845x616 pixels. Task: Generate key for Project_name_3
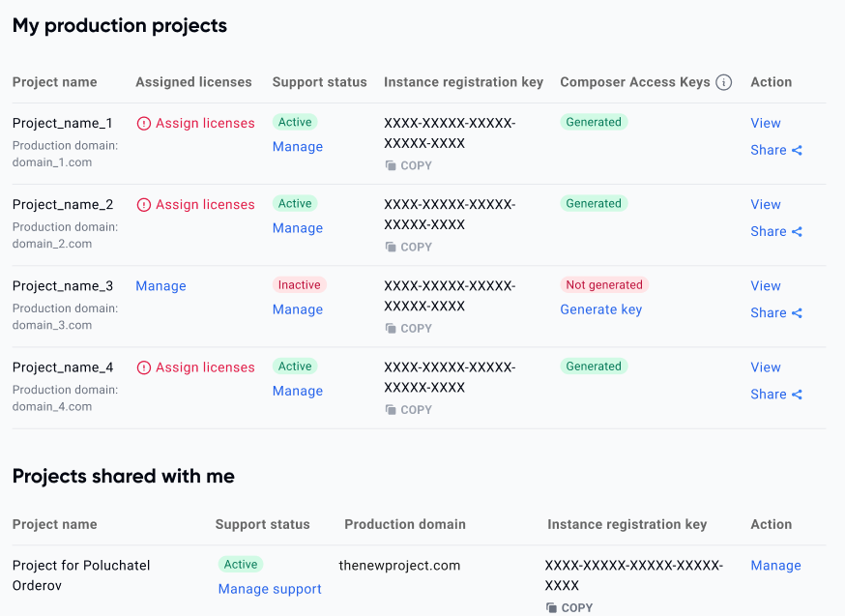point(600,309)
